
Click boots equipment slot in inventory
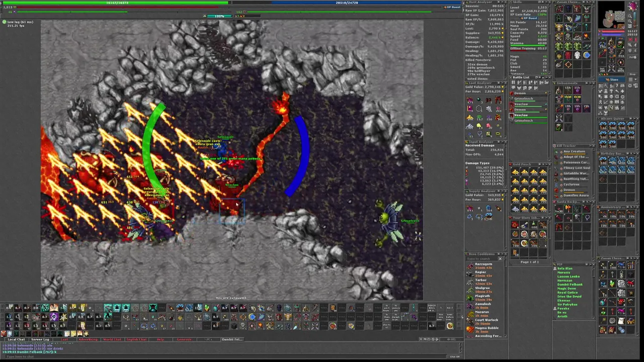611,68
